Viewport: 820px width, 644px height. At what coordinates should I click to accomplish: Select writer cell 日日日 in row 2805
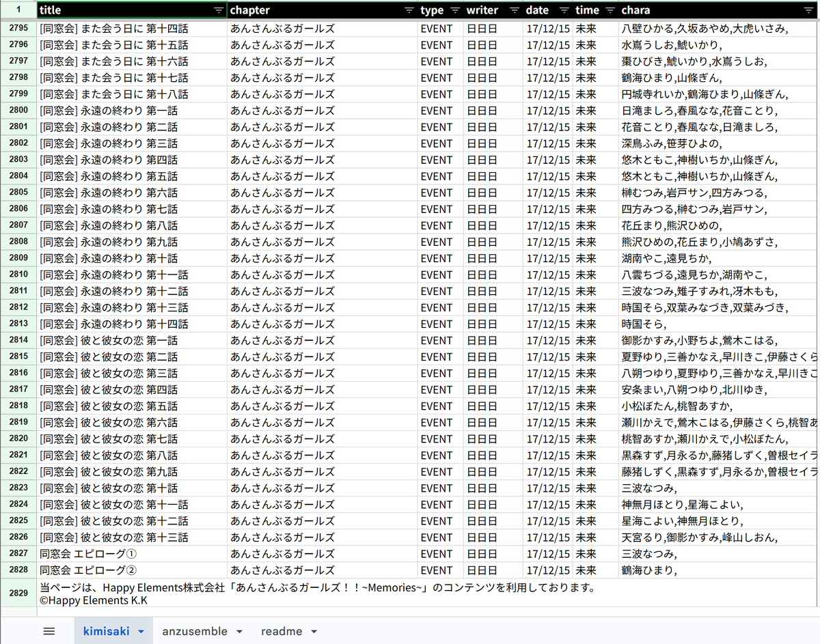[x=493, y=193]
